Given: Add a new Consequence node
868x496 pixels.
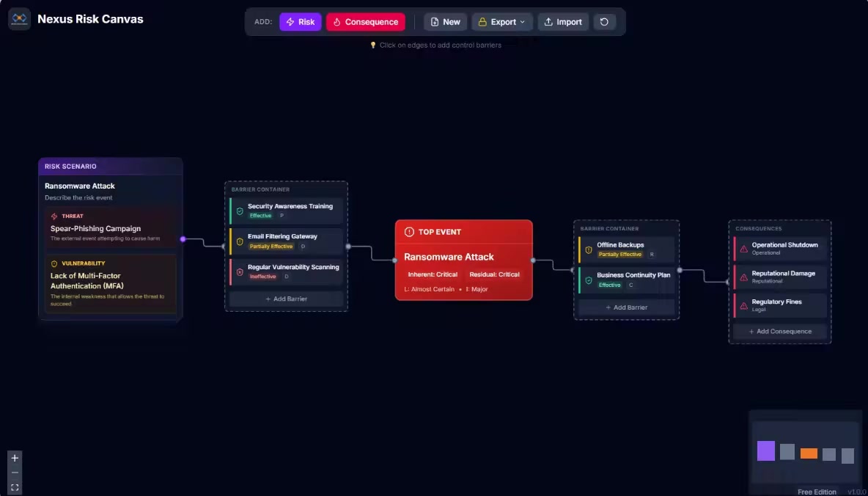Looking at the screenshot, I should coord(365,22).
